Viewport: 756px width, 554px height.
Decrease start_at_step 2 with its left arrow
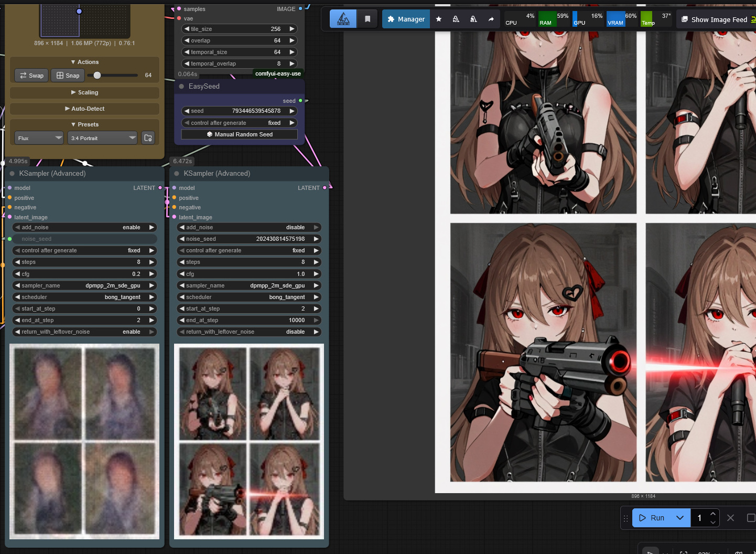(x=182, y=308)
